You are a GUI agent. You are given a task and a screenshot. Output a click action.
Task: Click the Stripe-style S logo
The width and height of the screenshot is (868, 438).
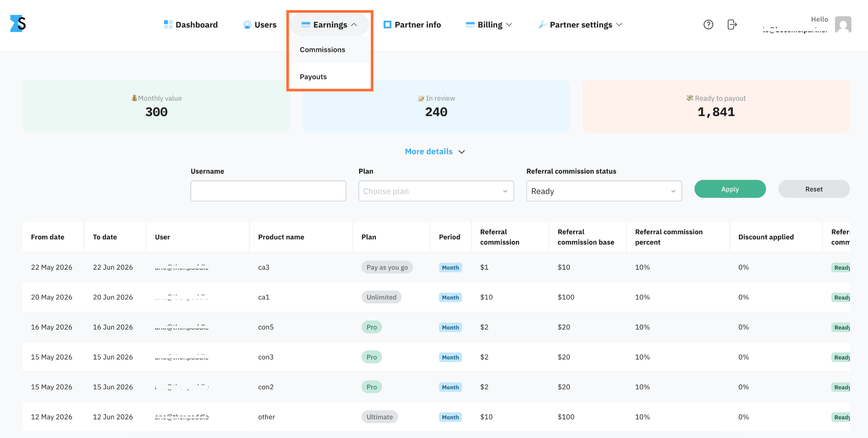(18, 24)
